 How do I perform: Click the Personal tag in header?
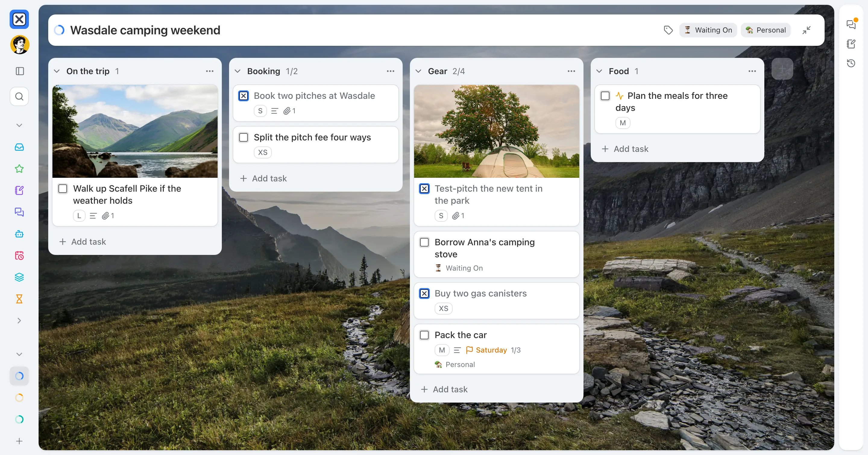coord(766,30)
